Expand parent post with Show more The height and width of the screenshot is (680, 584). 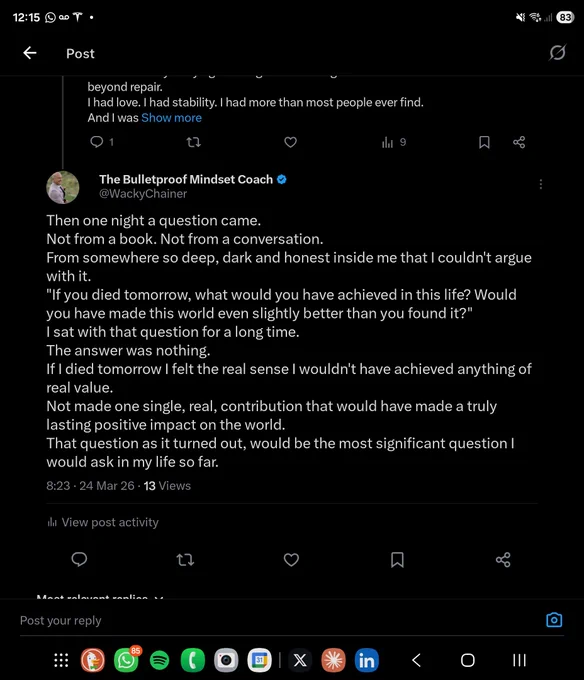pyautogui.click(x=171, y=118)
